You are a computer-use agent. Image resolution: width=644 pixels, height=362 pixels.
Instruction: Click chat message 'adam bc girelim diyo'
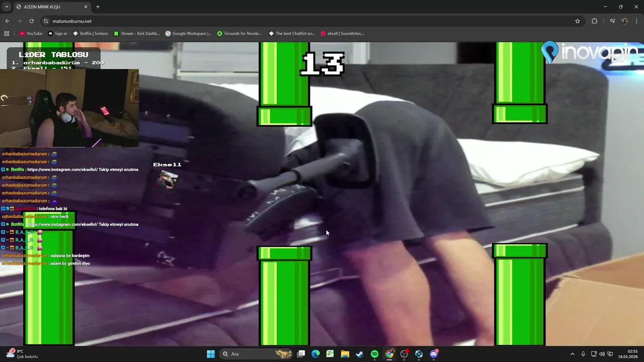point(70,263)
